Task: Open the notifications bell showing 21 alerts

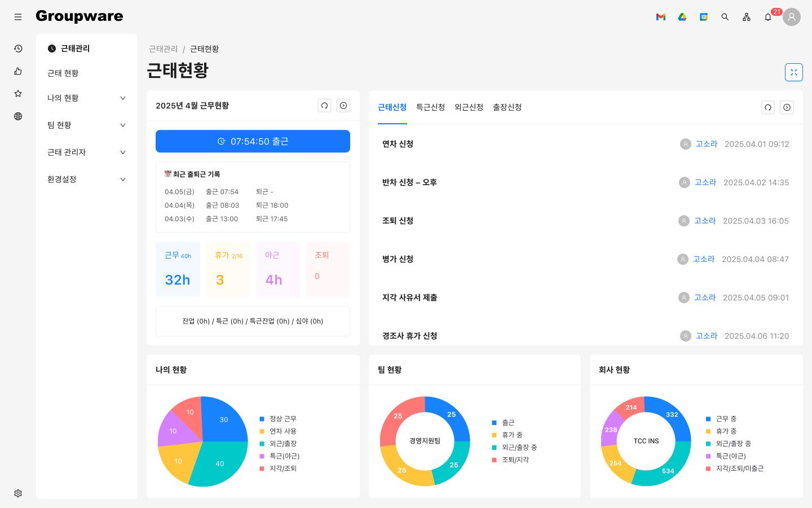Action: pyautogui.click(x=768, y=17)
